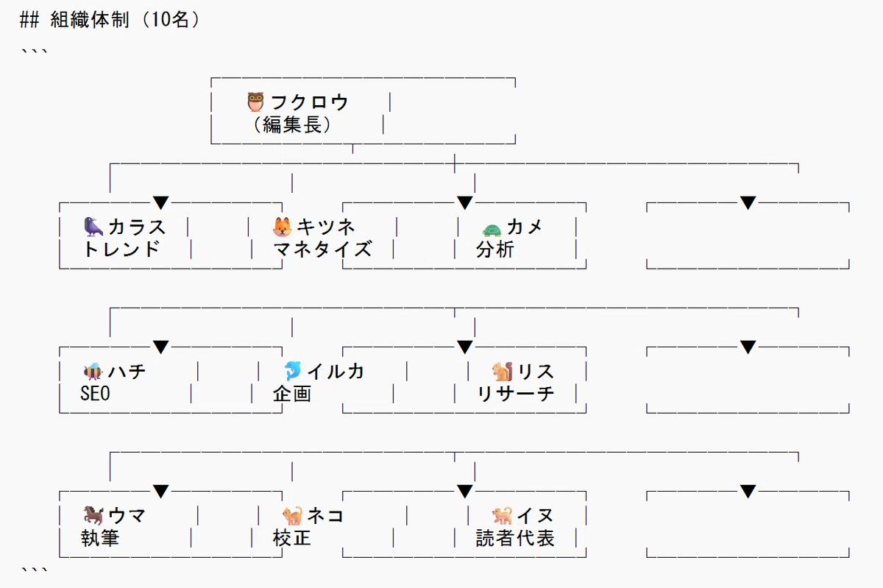The image size is (883, 588).
Task: Click the リサーチ role label
Action: pos(515,393)
